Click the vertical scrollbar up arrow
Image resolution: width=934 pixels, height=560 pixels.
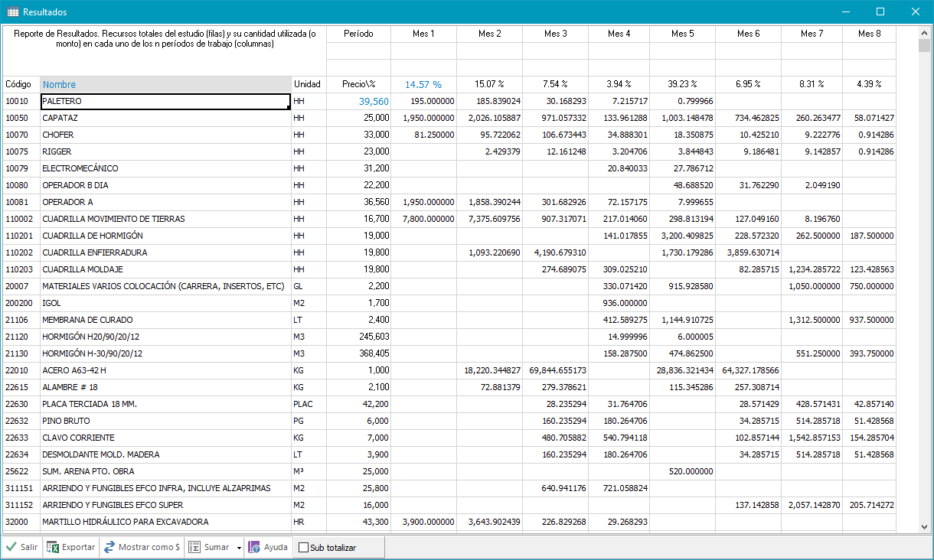click(x=925, y=33)
